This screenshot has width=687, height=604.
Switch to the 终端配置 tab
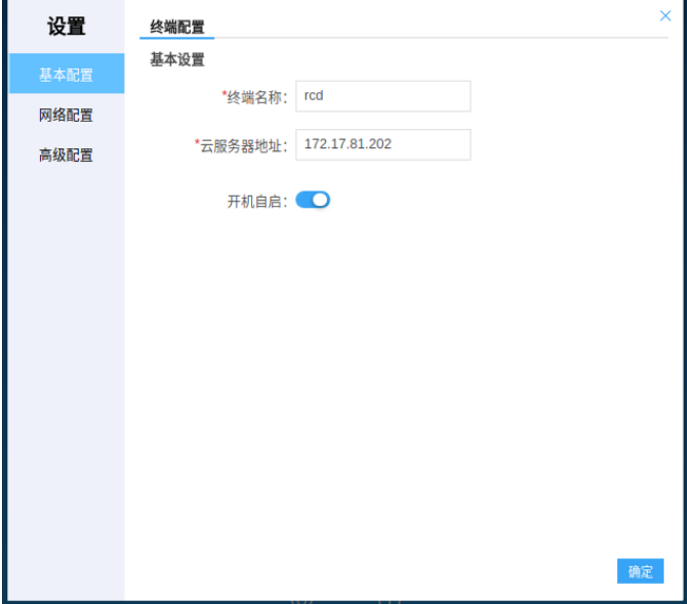tap(177, 27)
